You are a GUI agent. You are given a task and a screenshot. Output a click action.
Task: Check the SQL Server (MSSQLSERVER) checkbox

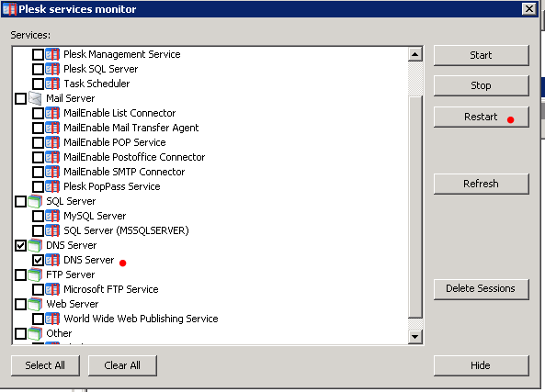(x=38, y=230)
